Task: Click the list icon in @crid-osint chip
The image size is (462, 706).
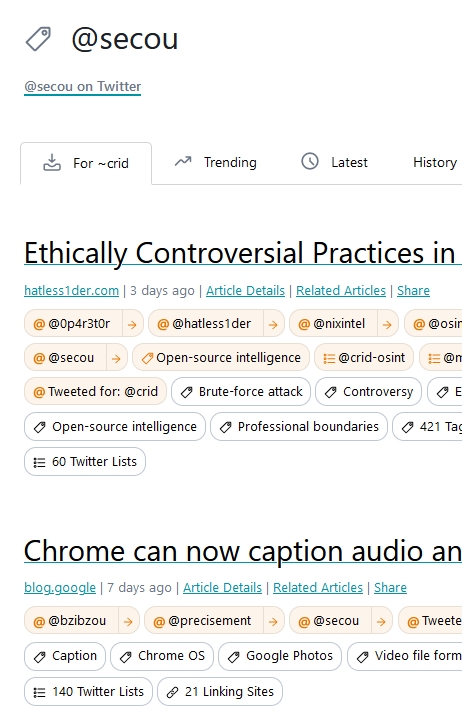Action: pyautogui.click(x=329, y=359)
